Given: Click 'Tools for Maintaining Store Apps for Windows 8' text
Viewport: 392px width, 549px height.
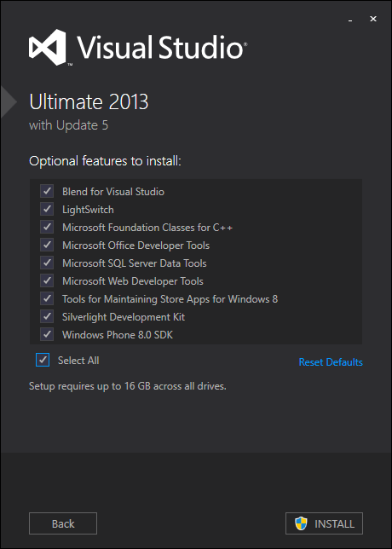Looking at the screenshot, I should 170,299.
